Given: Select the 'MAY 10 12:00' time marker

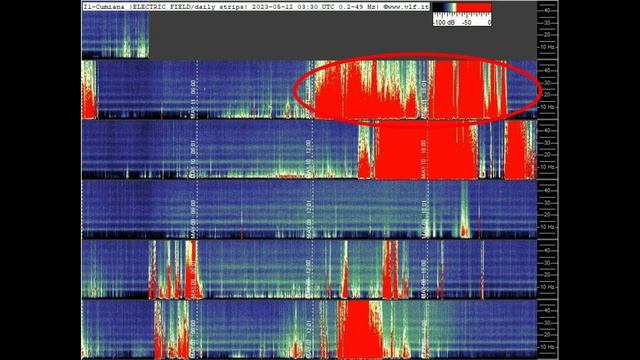Looking at the screenshot, I should click(309, 159).
